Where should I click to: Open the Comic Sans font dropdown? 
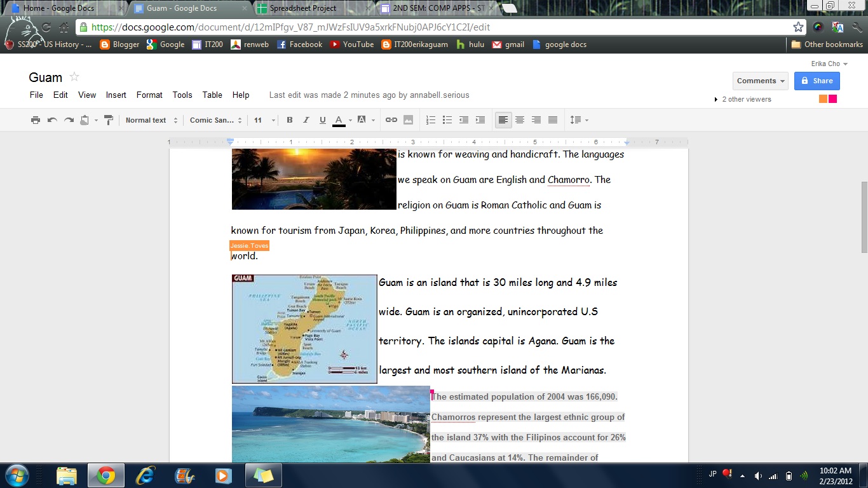coord(216,120)
